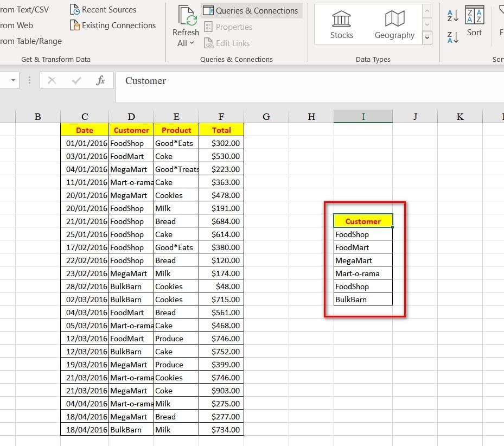Viewport: 504px width, 446px height.
Task: Select column C header
Action: (85, 117)
